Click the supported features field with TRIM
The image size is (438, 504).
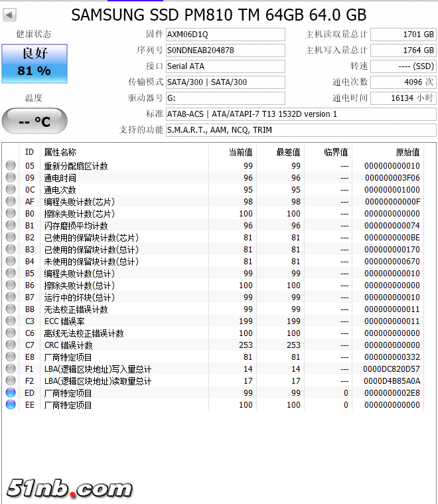[300, 130]
